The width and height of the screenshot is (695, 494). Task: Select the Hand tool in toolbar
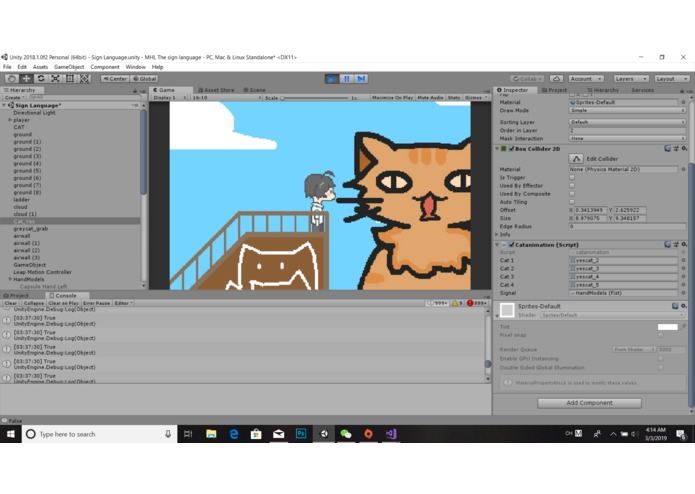pos(12,79)
